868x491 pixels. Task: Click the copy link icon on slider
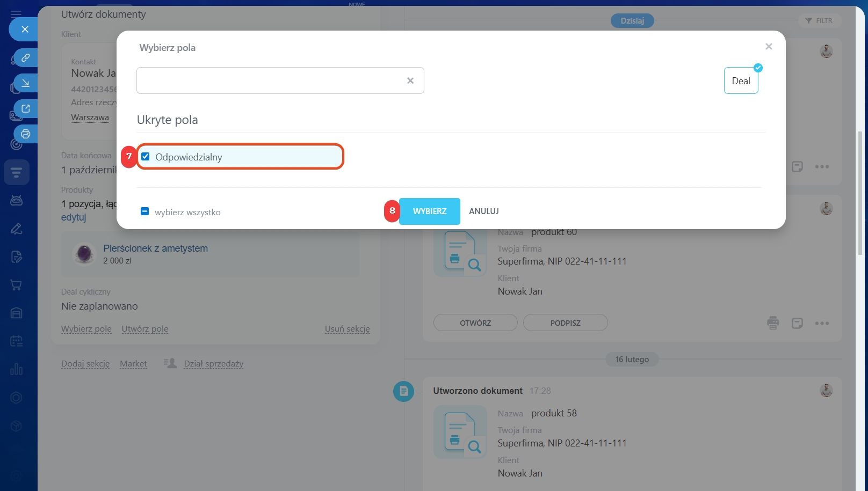tap(25, 57)
